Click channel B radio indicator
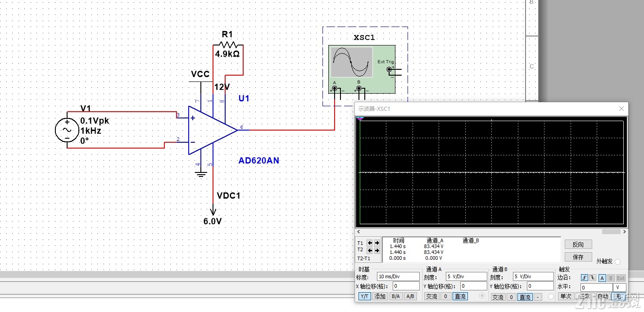 [x=551, y=297]
